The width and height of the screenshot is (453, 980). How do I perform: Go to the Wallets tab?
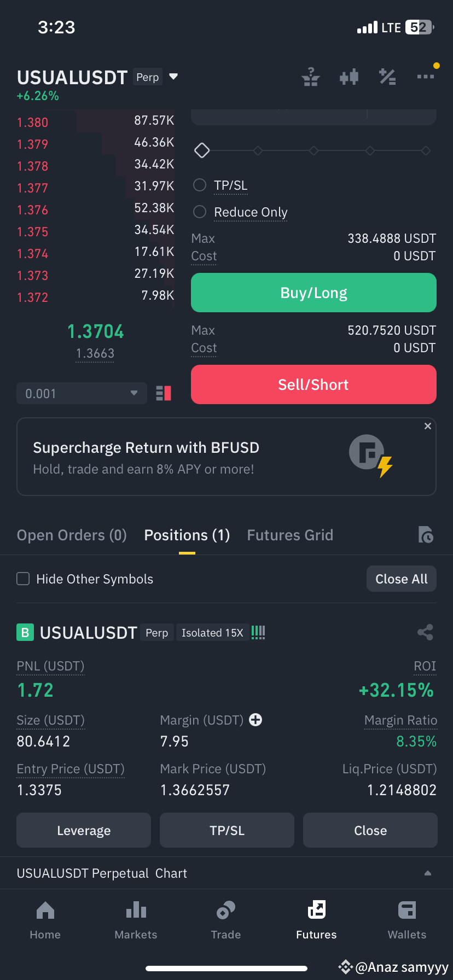(x=407, y=920)
